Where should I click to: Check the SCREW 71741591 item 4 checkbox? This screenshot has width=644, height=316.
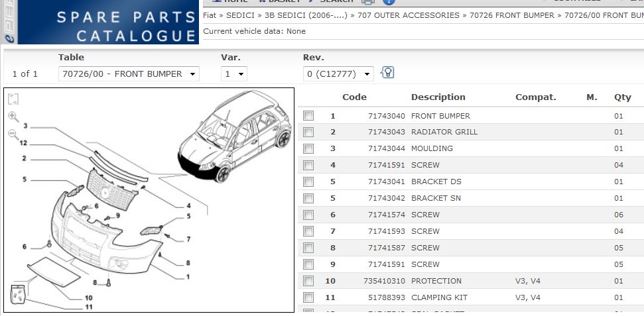click(x=308, y=165)
